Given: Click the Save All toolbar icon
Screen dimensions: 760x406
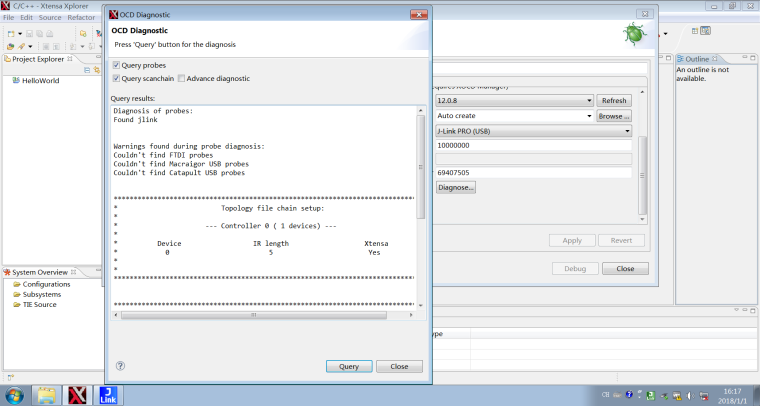Looking at the screenshot, I should [x=39, y=33].
